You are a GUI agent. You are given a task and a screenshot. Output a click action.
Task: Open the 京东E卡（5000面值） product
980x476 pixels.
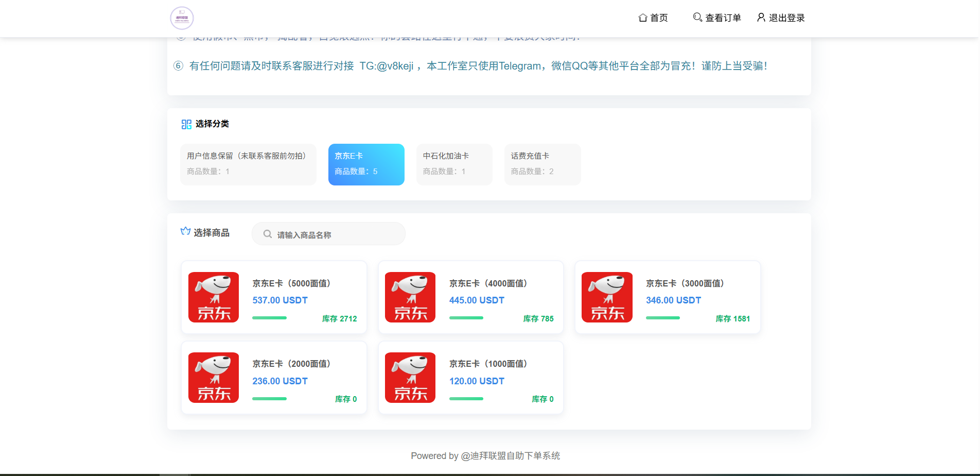pos(291,283)
